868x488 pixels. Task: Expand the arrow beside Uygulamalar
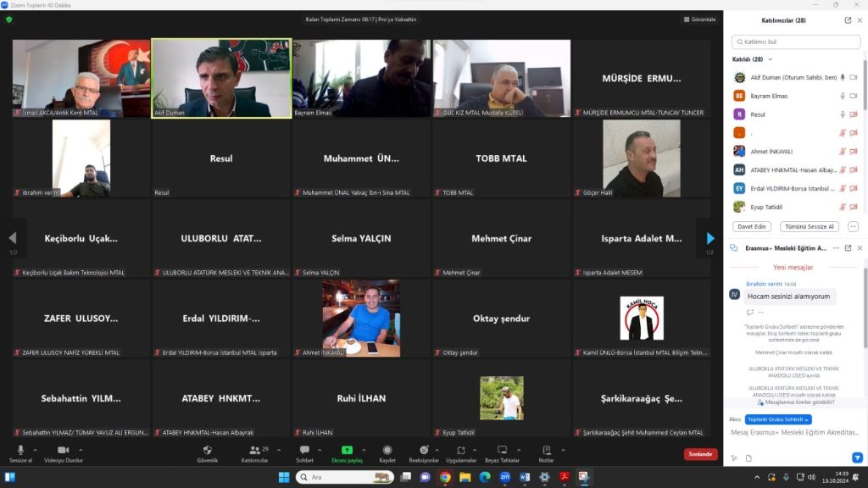tap(475, 451)
